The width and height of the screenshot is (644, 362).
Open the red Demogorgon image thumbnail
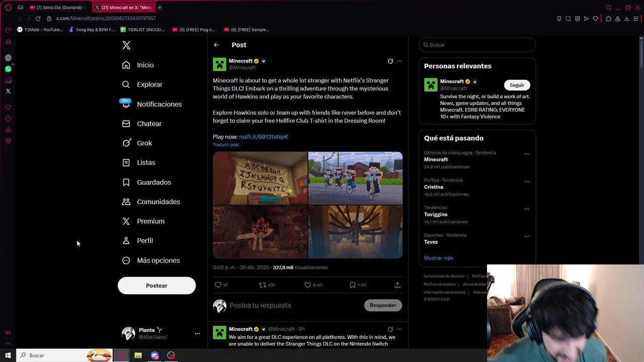tap(260, 232)
